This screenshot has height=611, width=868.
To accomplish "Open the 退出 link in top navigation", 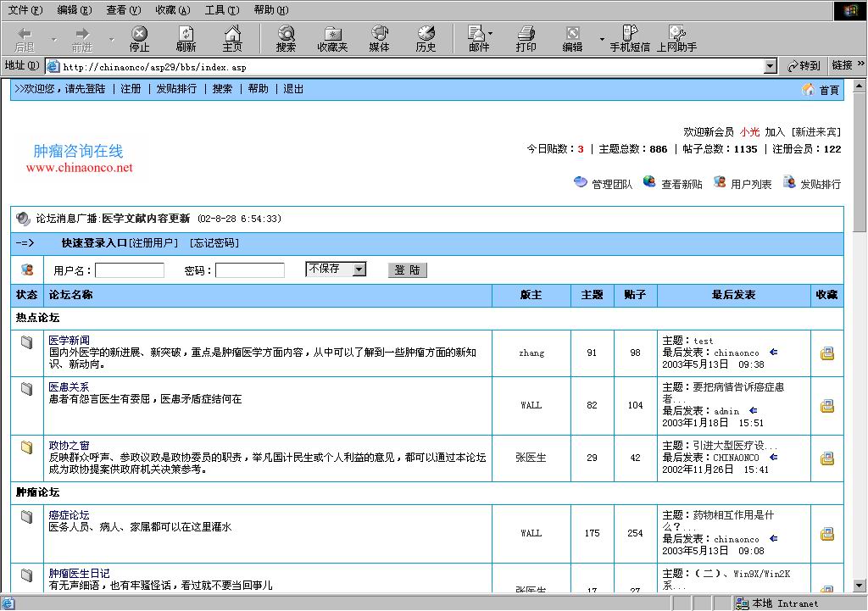I will click(293, 88).
